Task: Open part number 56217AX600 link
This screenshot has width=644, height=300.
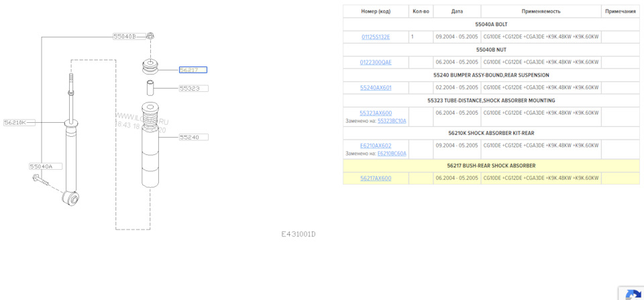Action: point(376,179)
